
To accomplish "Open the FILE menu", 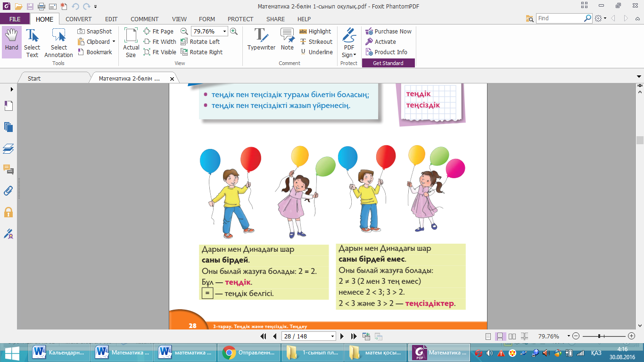I will (15, 19).
